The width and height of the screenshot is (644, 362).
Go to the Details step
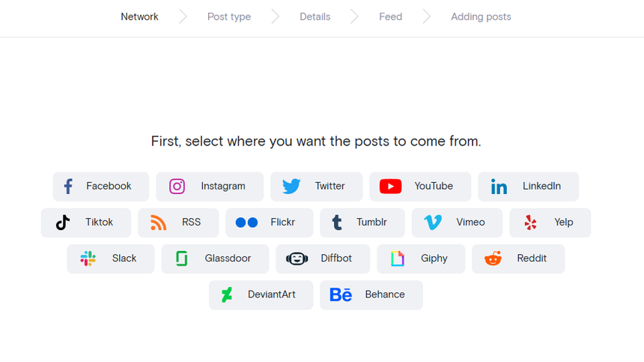coord(315,16)
